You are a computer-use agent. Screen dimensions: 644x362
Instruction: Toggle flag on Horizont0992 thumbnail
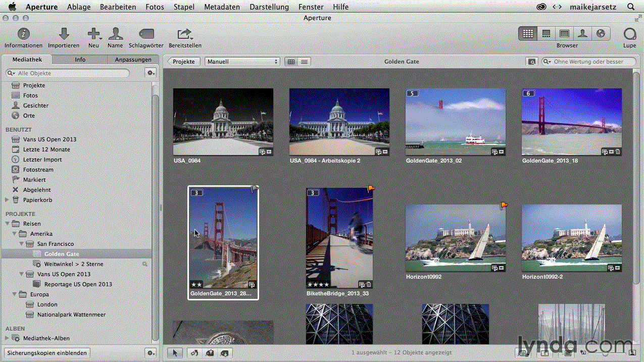[x=504, y=205]
